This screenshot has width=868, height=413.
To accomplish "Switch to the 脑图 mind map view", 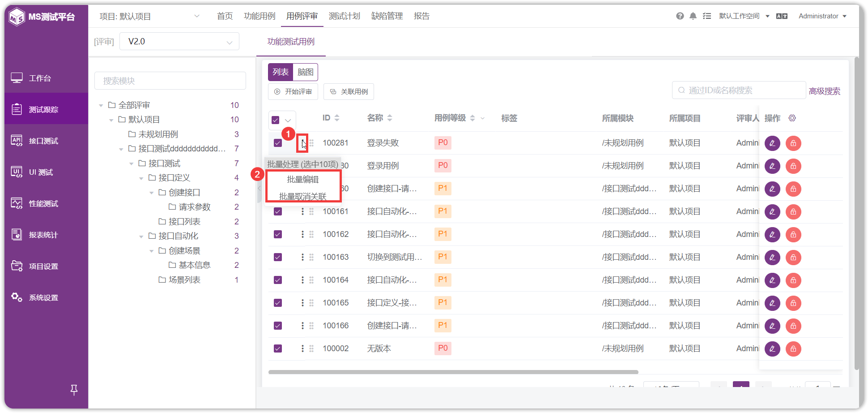I will coord(306,72).
